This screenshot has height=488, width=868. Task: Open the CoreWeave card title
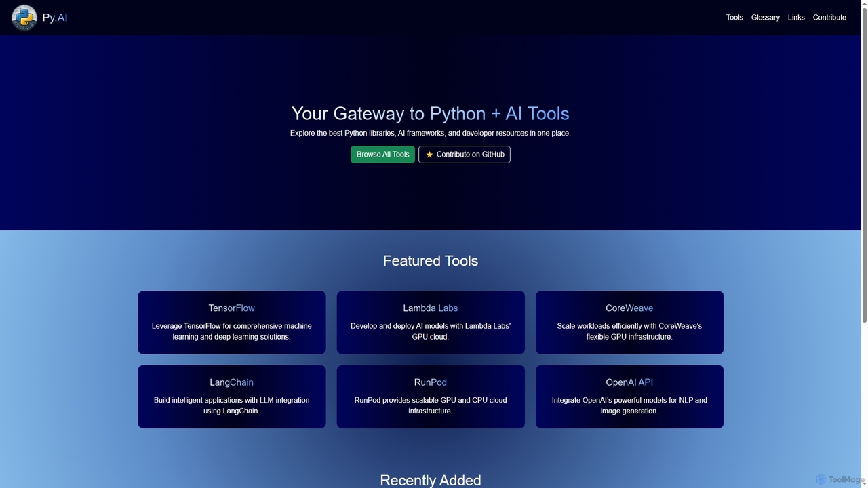(629, 308)
